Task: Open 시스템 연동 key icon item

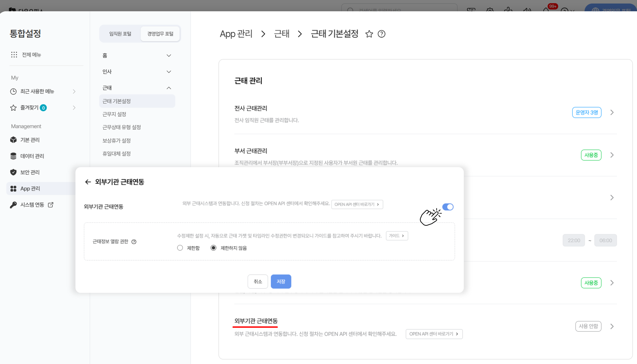Action: 32,205
